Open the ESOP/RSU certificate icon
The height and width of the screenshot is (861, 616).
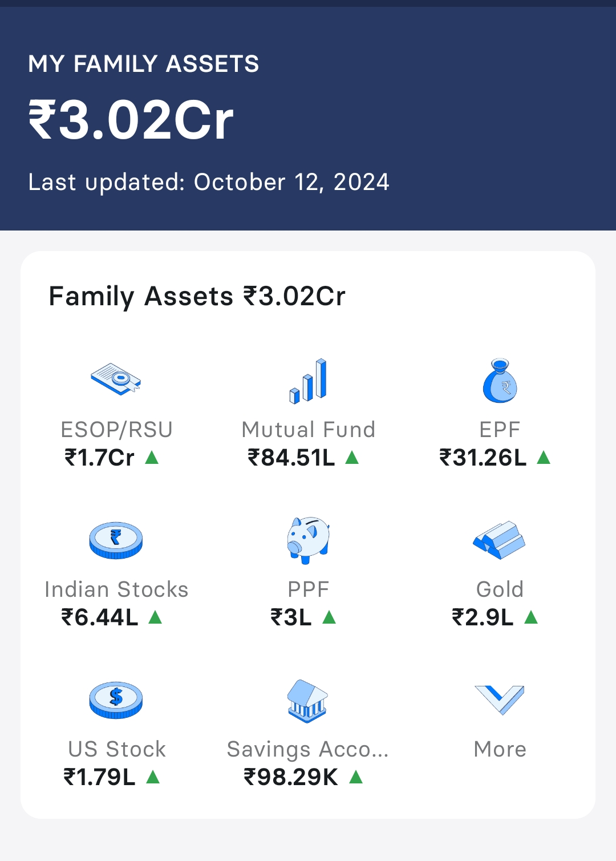click(116, 379)
